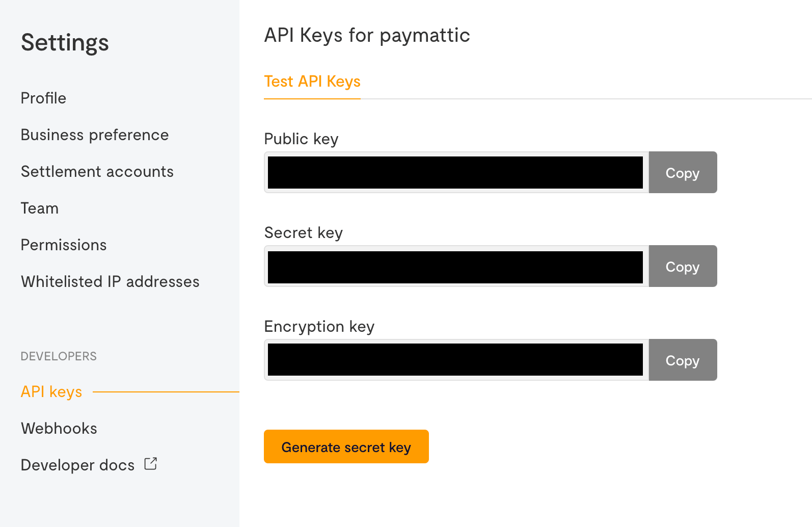This screenshot has width=812, height=527.
Task: Switch to Test API Keys tab
Action: (x=312, y=82)
